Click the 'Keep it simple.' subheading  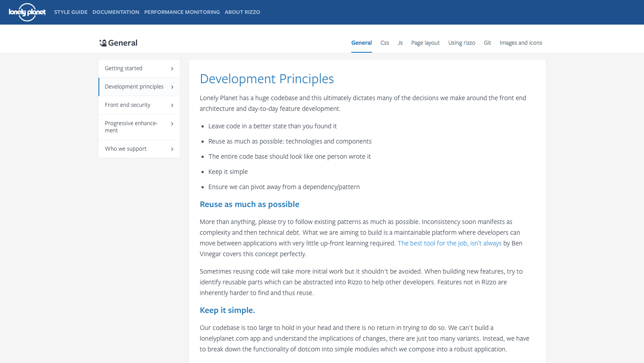(227, 310)
